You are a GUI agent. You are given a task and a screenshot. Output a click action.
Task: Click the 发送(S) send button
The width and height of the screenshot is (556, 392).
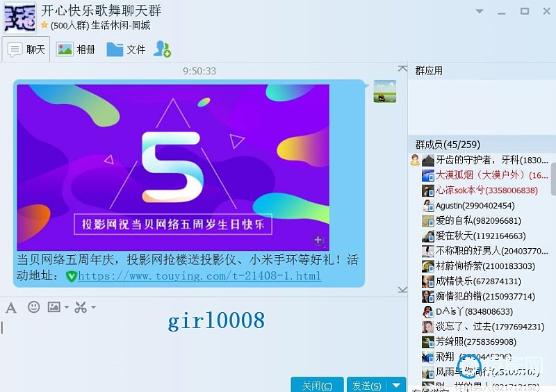pos(366,385)
